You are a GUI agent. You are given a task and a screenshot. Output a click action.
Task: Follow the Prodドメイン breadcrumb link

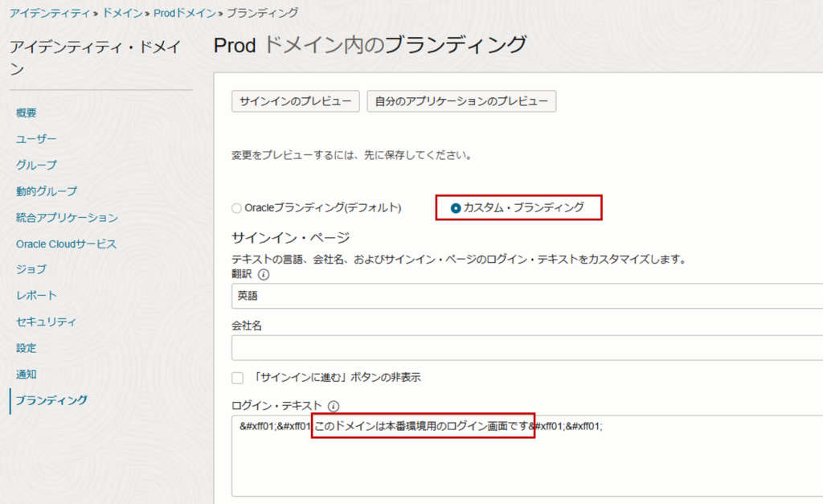coord(185,13)
